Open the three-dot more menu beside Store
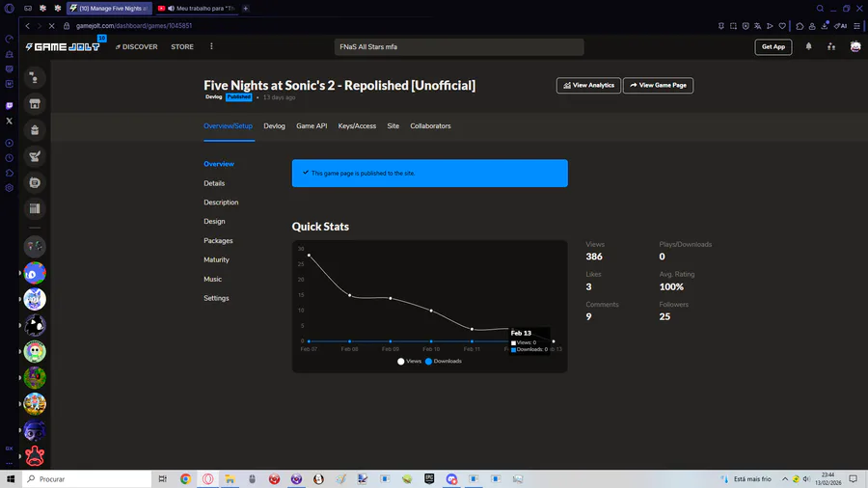 [x=211, y=46]
